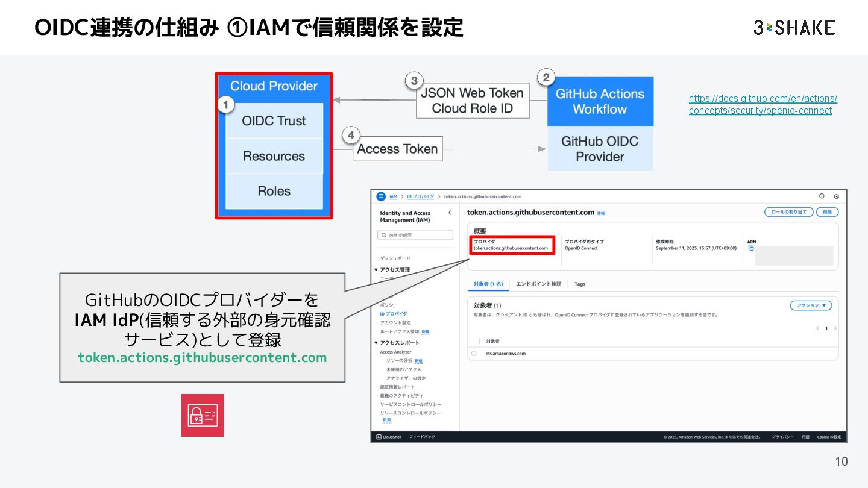
Task: Click page number 1 in pagination
Action: point(826,328)
